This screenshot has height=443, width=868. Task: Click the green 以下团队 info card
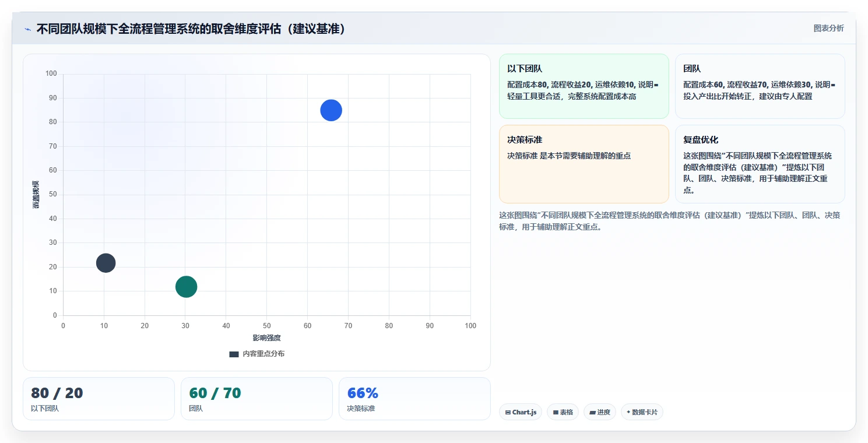tap(584, 86)
